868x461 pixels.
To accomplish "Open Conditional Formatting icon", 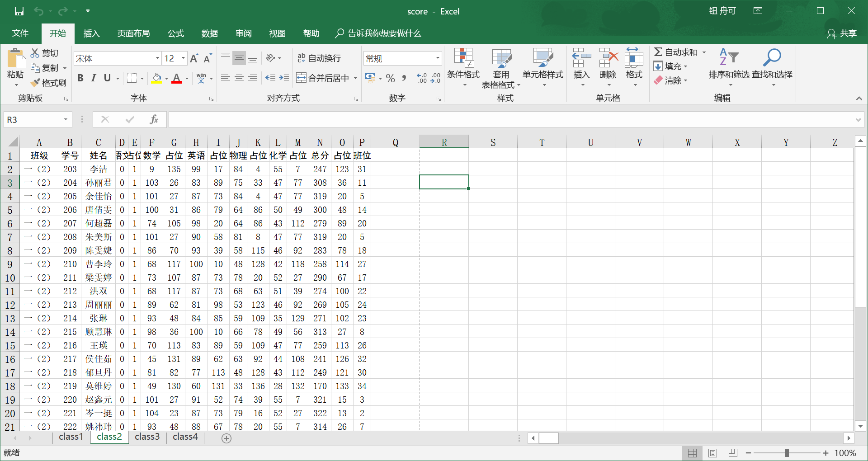I will (x=463, y=58).
